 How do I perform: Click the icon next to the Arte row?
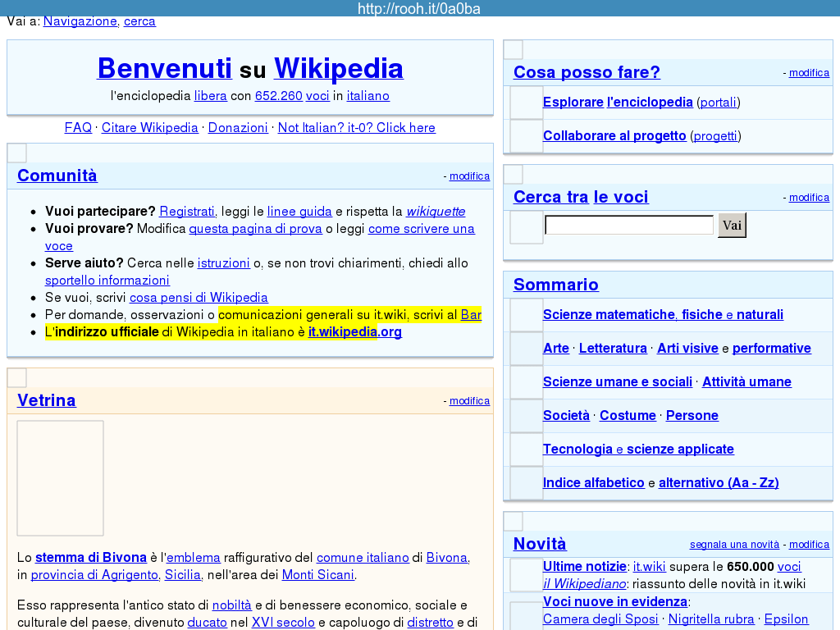[527, 349]
